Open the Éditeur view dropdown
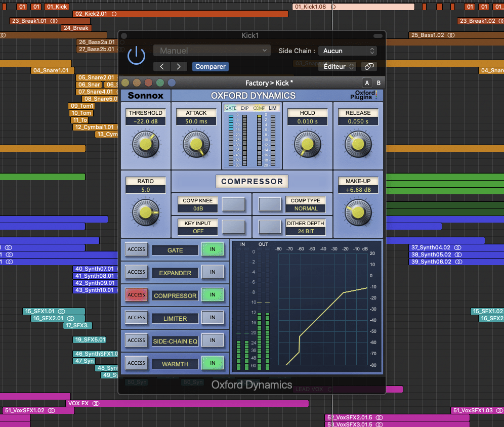 337,66
